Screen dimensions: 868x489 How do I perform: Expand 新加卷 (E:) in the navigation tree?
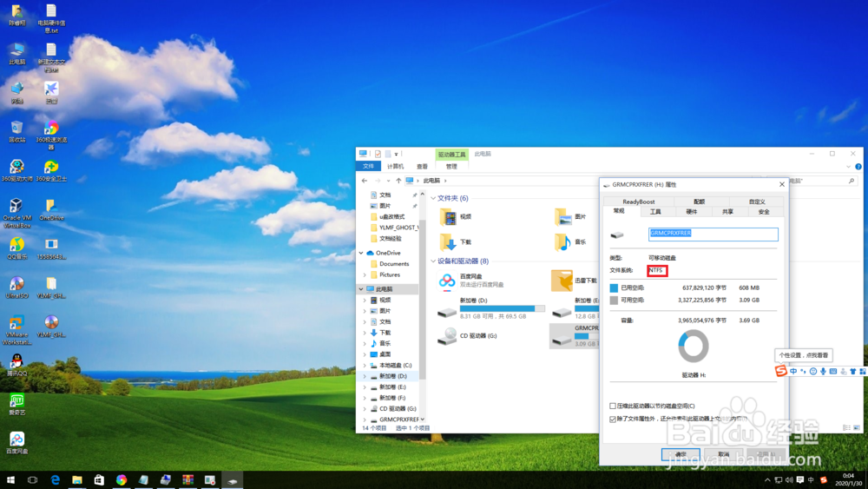pos(365,387)
